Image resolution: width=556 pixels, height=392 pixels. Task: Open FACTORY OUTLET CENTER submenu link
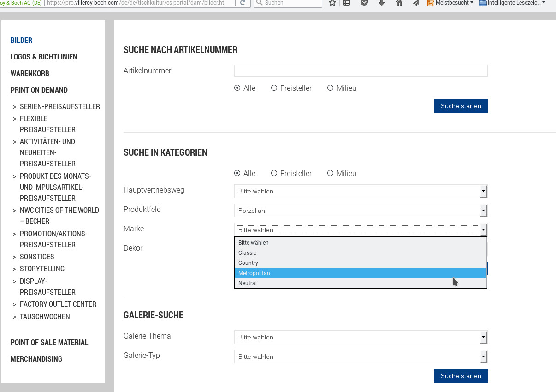click(x=58, y=304)
